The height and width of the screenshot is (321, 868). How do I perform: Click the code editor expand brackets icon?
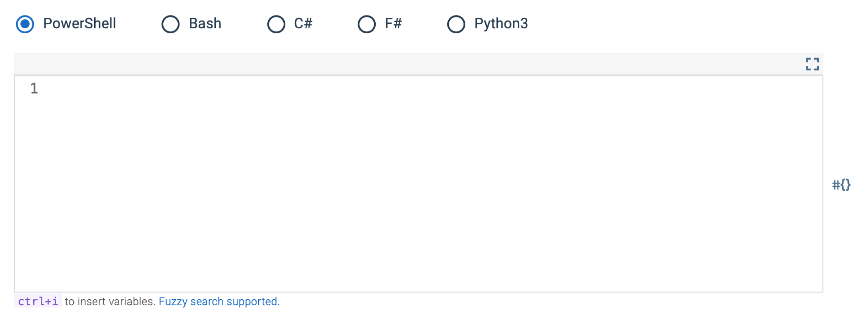[x=812, y=64]
